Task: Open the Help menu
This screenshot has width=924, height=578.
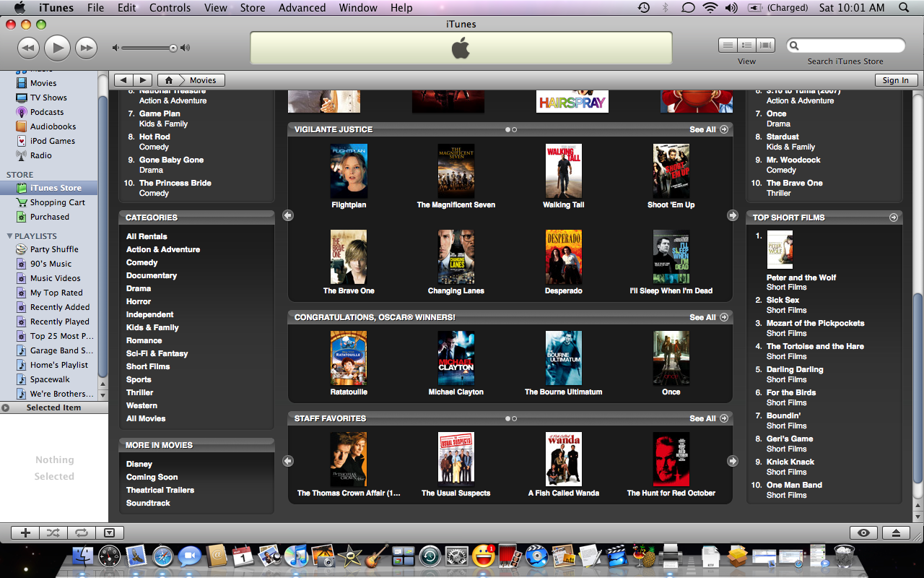Action: 401,8
